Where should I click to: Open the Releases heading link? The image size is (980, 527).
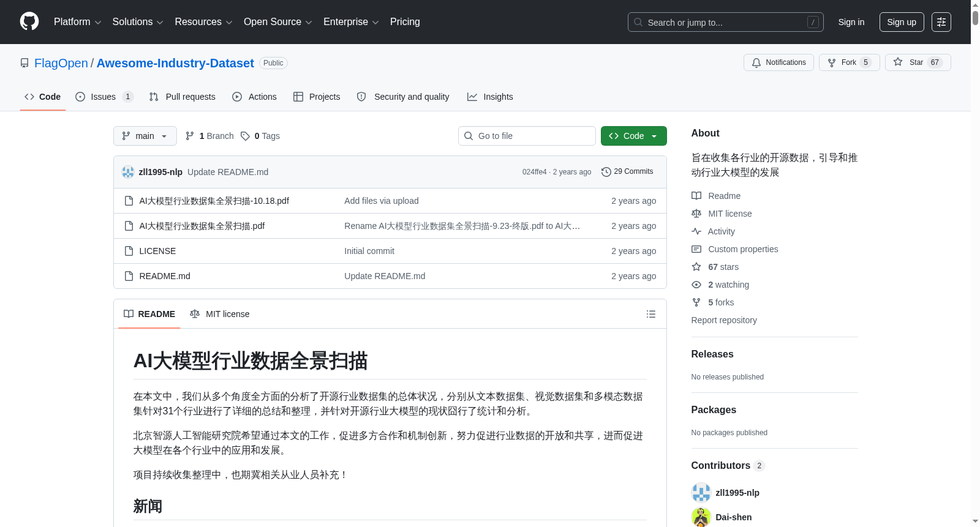point(712,354)
